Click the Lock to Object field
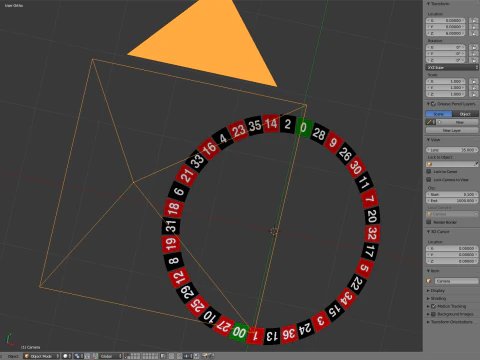 point(452,164)
